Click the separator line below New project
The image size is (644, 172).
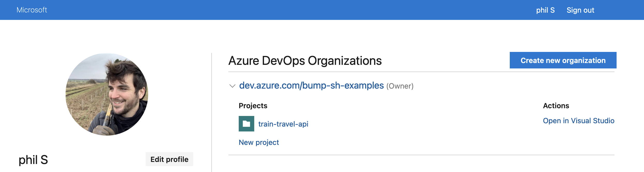click(x=421, y=155)
